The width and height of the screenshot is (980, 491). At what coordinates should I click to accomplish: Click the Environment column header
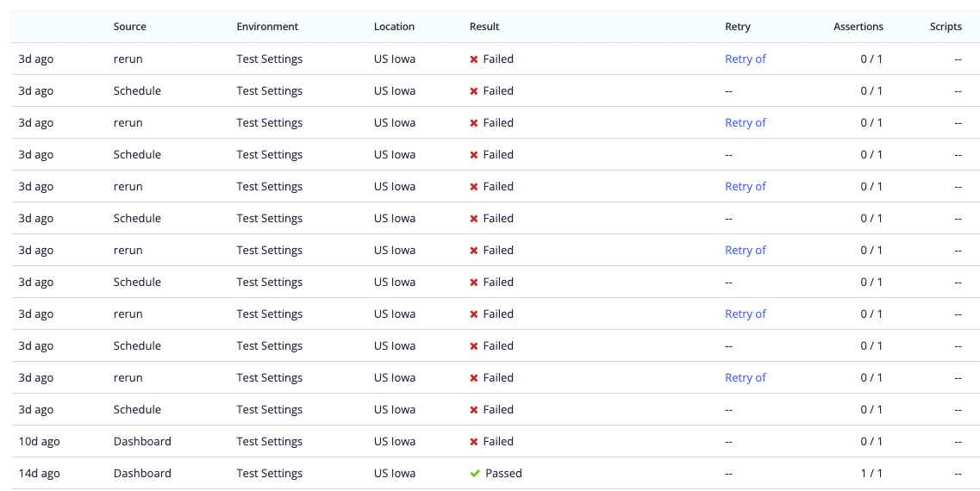pyautogui.click(x=267, y=27)
